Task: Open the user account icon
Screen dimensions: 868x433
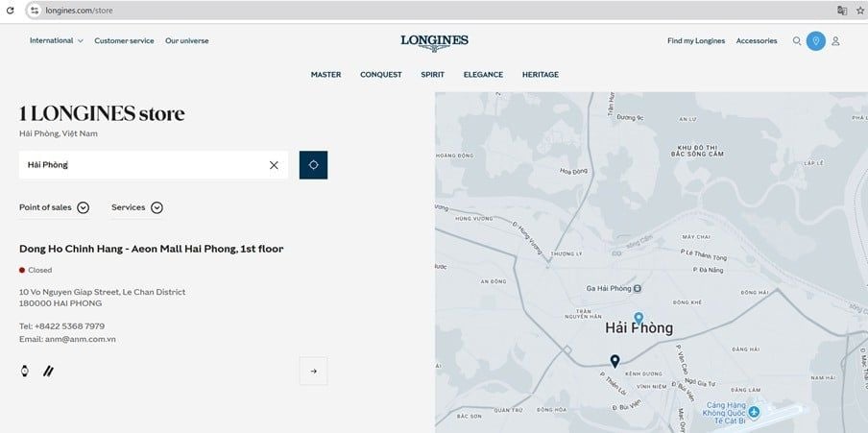Action: 835,41
